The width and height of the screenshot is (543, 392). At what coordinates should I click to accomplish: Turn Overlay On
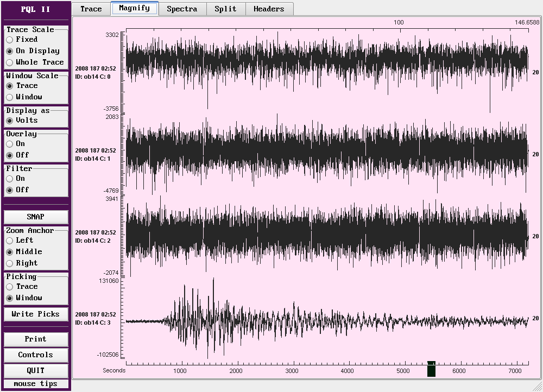click(10, 144)
